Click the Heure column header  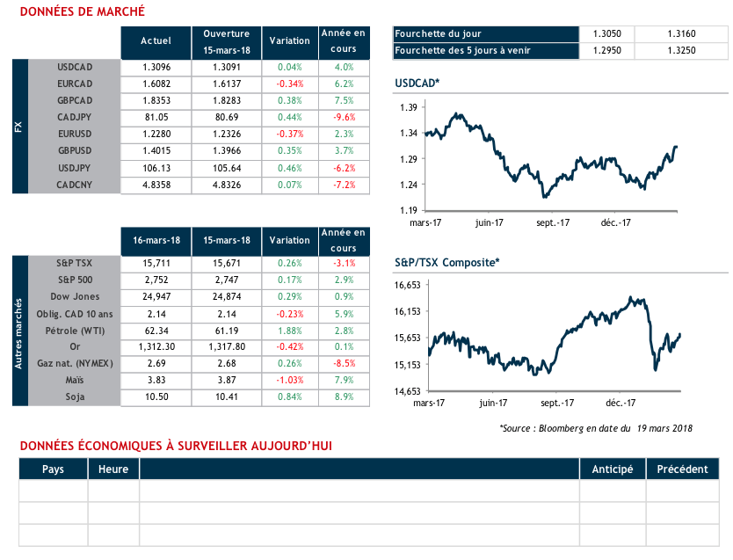click(x=113, y=469)
